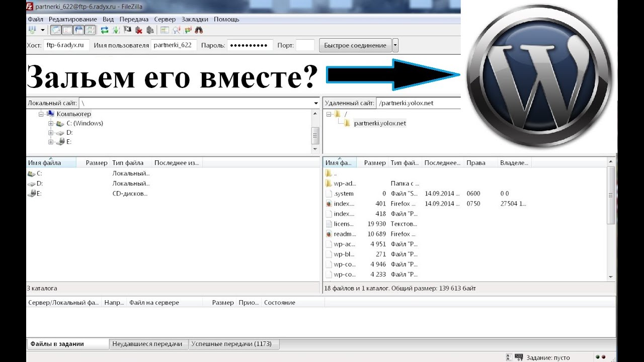Toggle synchronized browsing icon
The width and height of the screenshot is (644, 362).
187,30
